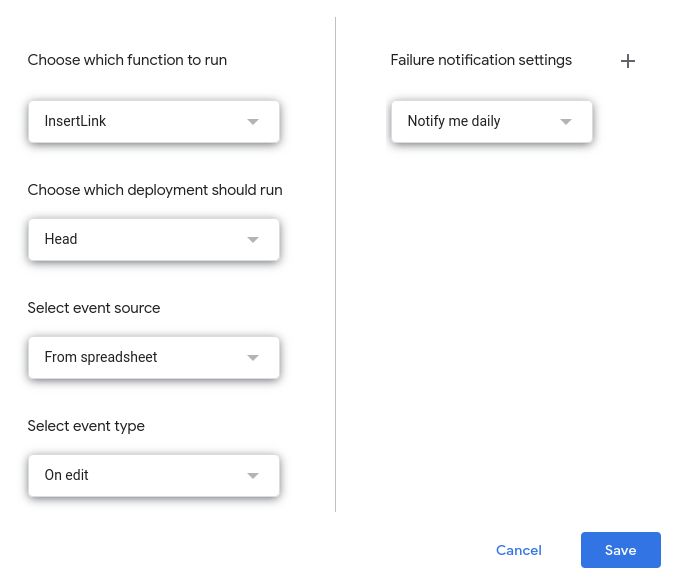
Task: Click the 'Choose which deployment should run' label
Action: tap(155, 190)
